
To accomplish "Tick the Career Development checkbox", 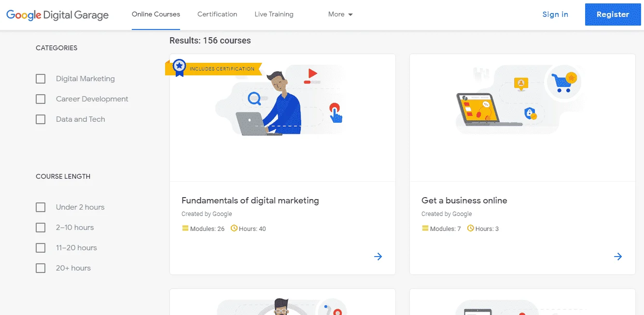I will [41, 99].
